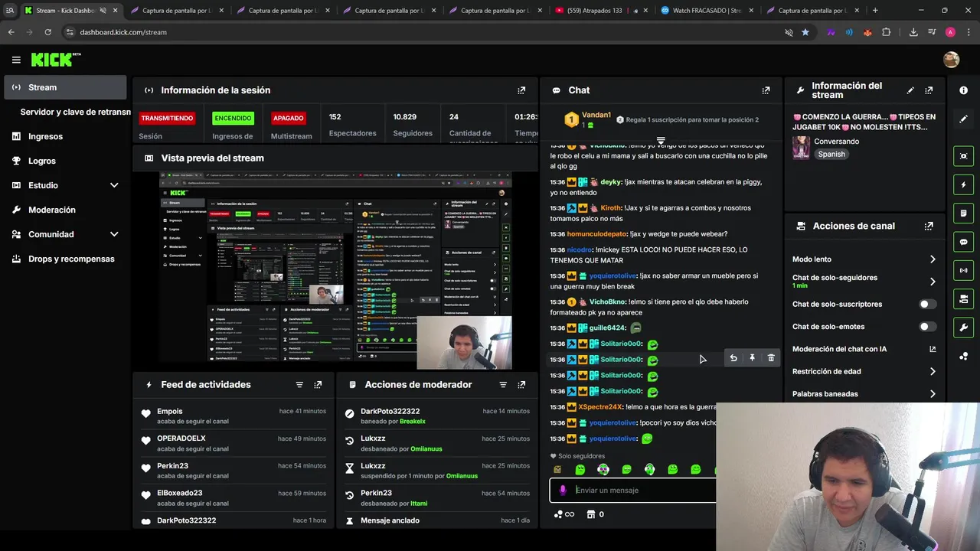Click the pencil icon in right sidebar

click(x=963, y=119)
